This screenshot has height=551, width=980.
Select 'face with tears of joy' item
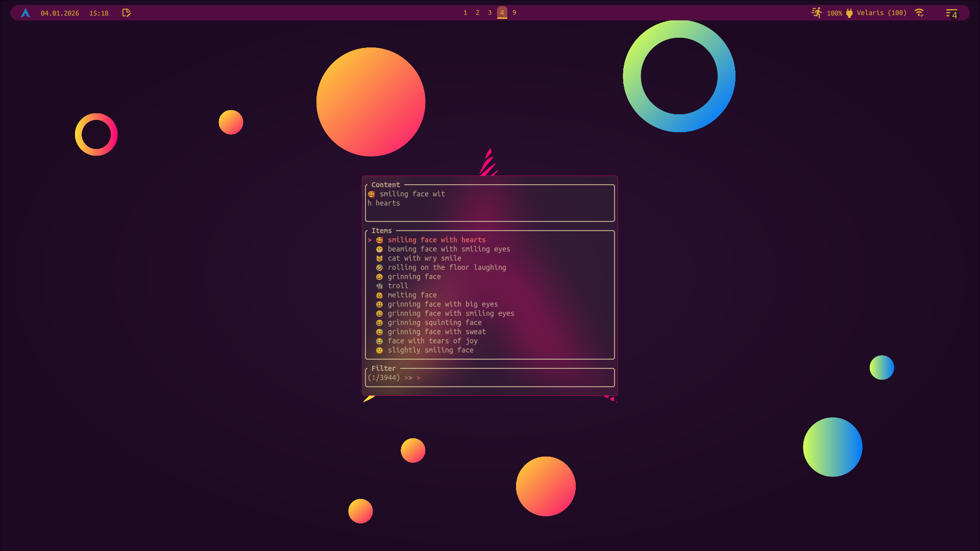click(x=432, y=341)
